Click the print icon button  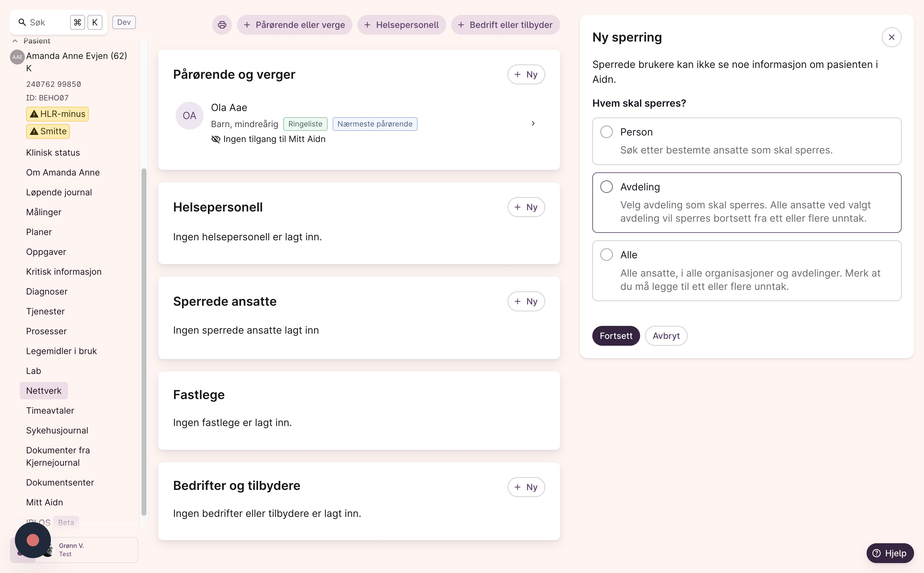[222, 25]
